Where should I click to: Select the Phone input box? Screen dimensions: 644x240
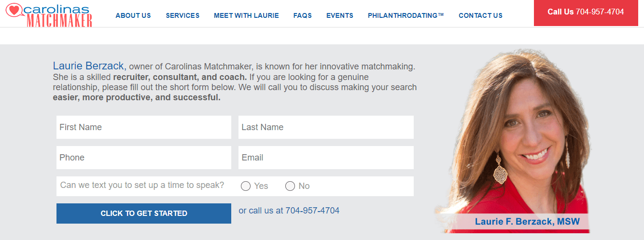click(x=144, y=158)
